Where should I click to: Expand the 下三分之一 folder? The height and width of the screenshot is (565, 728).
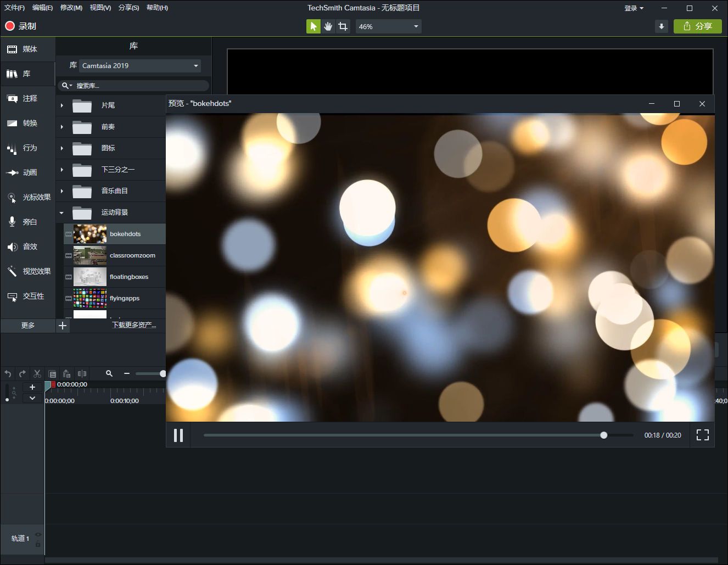click(61, 170)
